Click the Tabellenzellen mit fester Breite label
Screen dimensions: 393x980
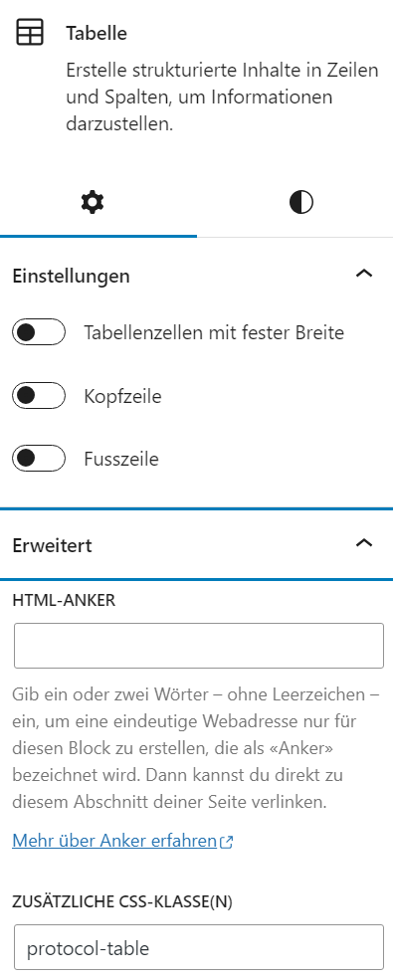pos(214,332)
